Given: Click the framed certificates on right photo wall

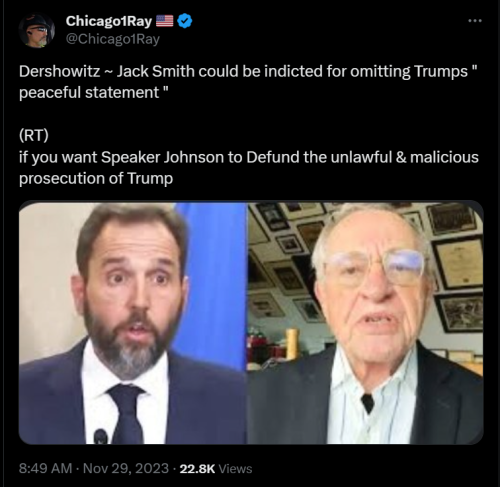Looking at the screenshot, I should [x=457, y=267].
